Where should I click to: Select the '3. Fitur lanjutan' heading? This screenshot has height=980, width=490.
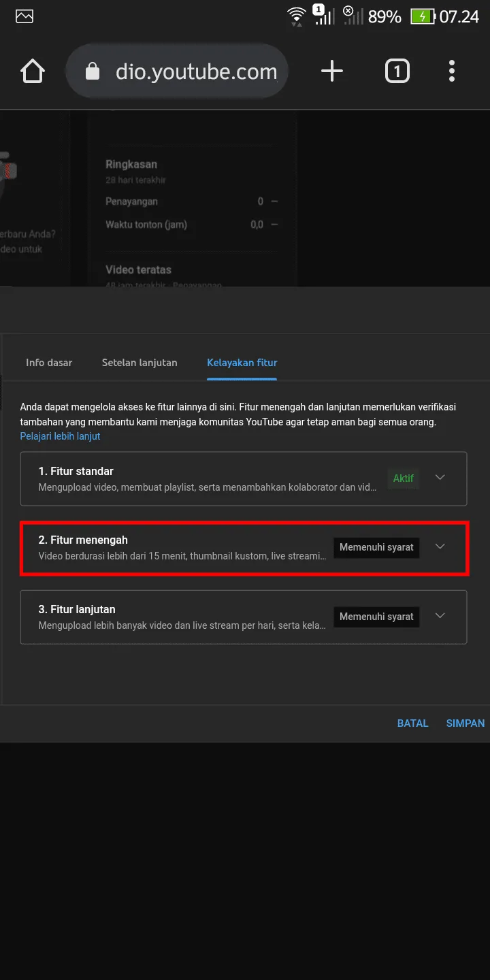(77, 610)
